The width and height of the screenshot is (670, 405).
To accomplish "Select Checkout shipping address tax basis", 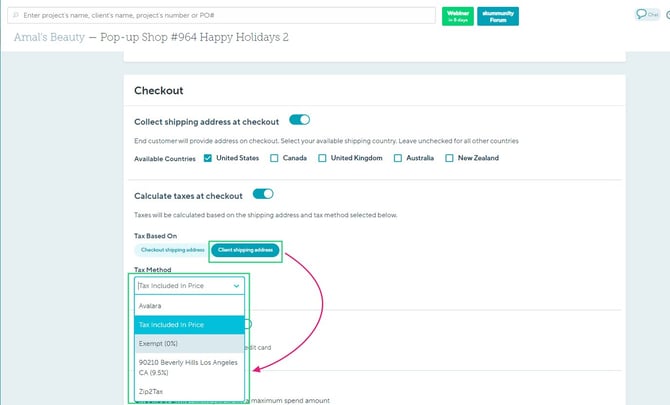I will (172, 250).
